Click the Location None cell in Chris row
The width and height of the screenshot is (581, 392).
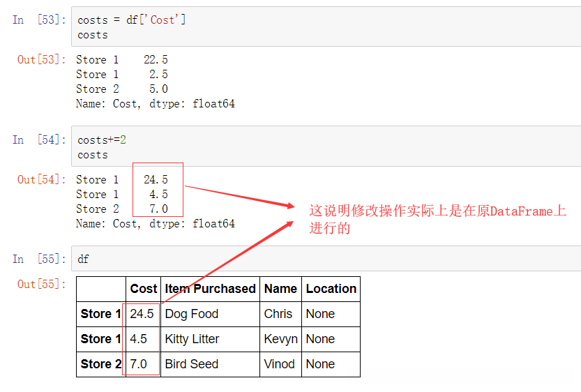click(331, 314)
